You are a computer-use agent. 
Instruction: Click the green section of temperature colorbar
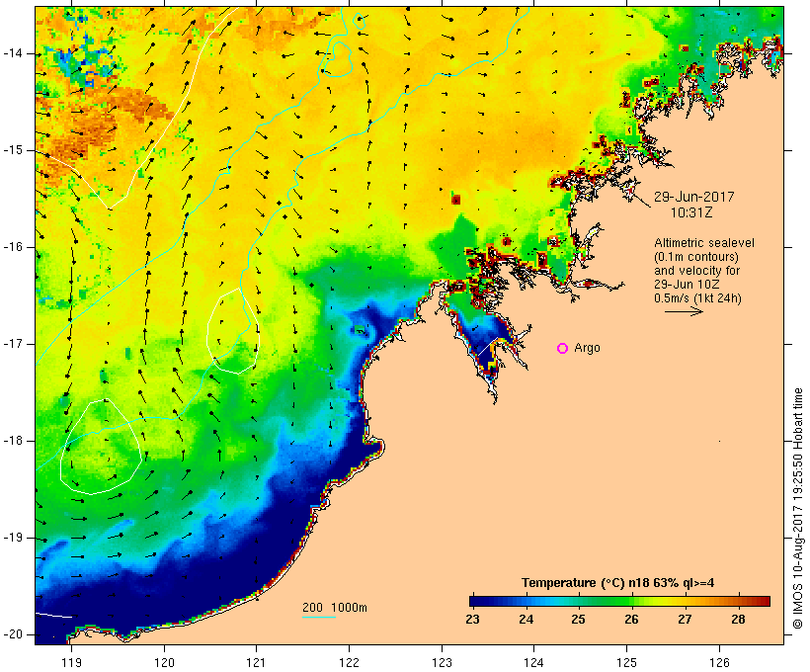pyautogui.click(x=614, y=601)
